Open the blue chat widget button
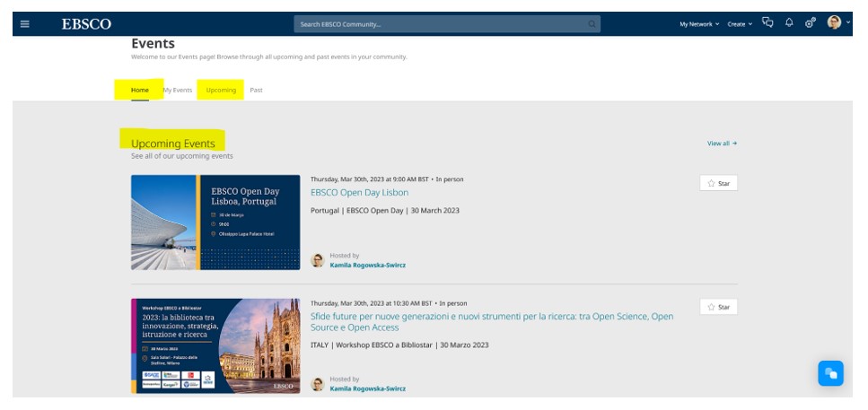 (830, 373)
